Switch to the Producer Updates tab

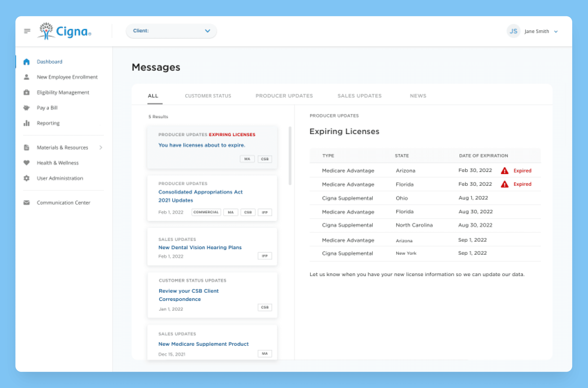[x=284, y=96]
